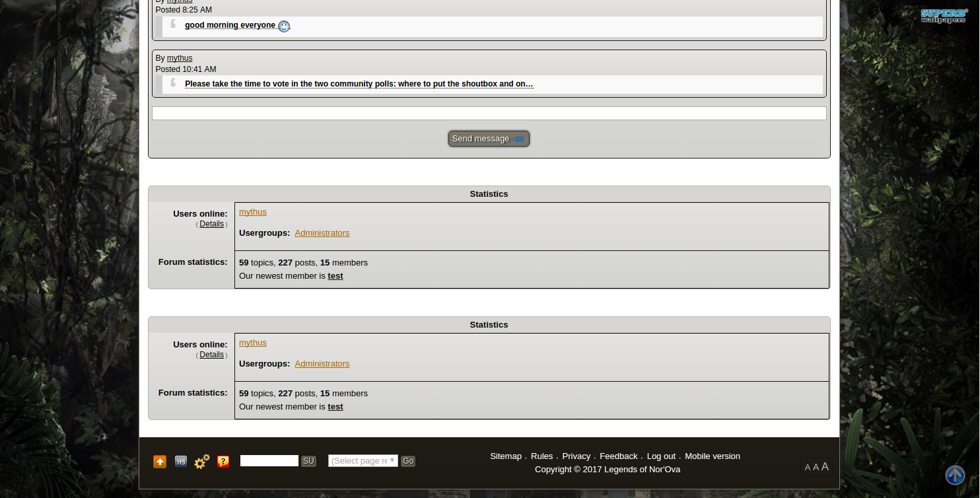Open Details link in upper Statistics panel
Image resolution: width=980 pixels, height=498 pixels.
point(211,224)
